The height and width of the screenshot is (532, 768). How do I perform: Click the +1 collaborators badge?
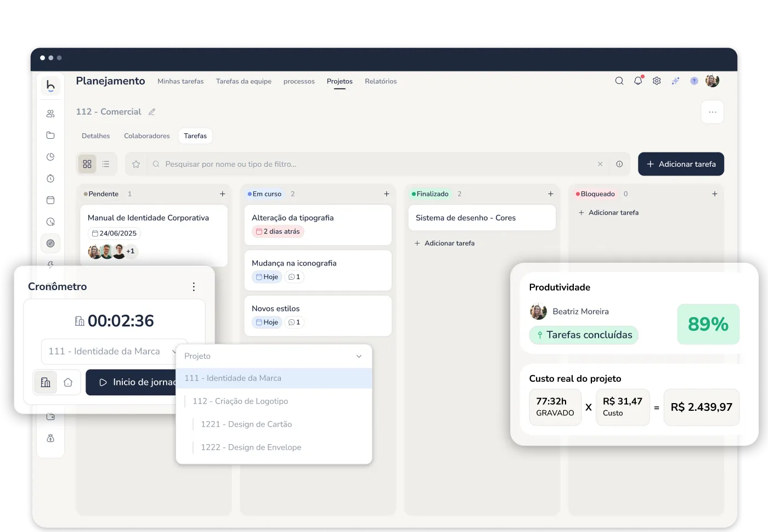click(x=131, y=251)
